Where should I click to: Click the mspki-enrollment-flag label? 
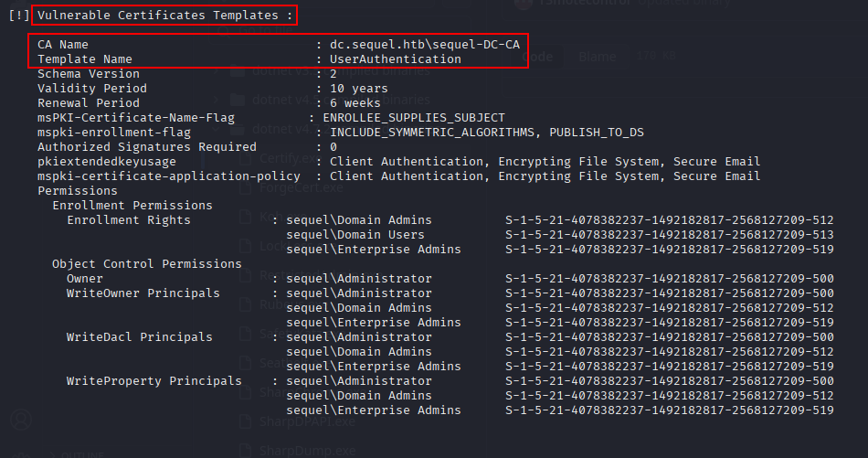[114, 133]
